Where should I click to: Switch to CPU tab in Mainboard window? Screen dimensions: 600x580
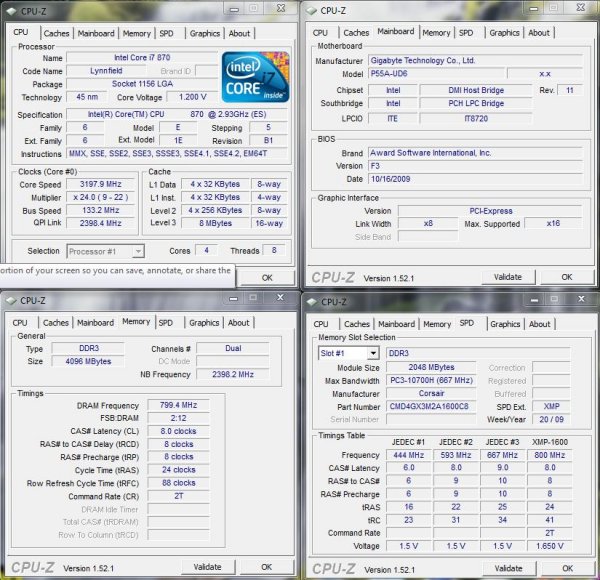pos(320,33)
